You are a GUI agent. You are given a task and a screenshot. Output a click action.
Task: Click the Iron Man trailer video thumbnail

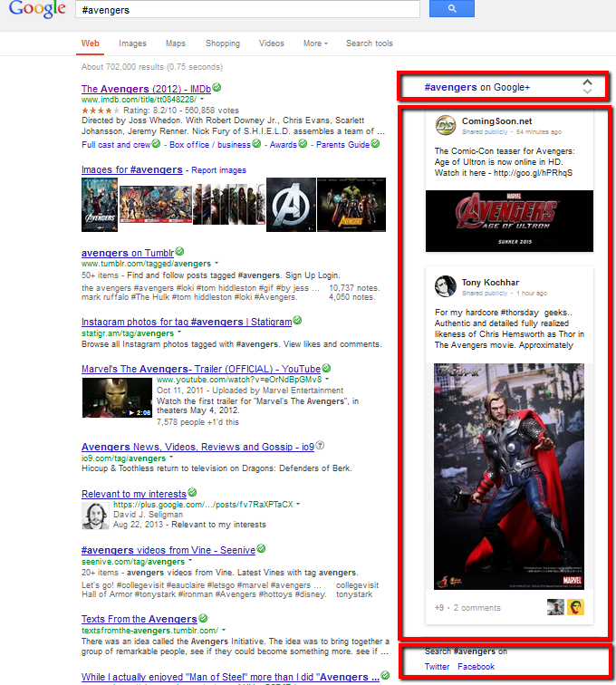117,398
